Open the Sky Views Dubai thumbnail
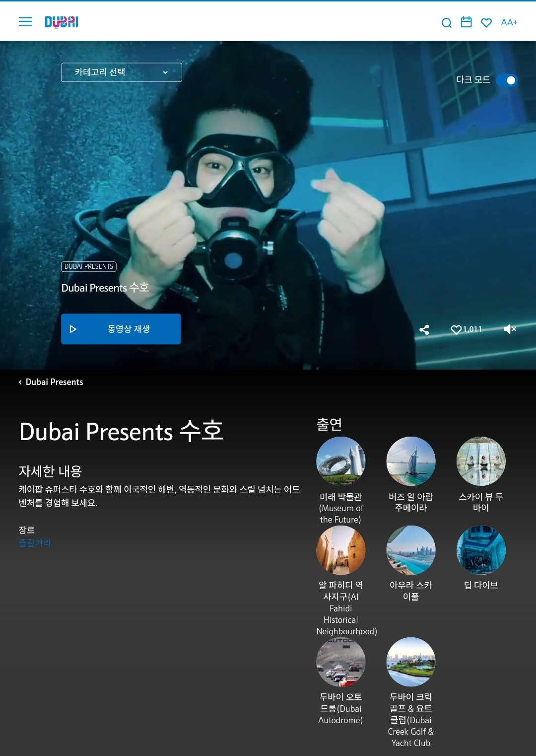The width and height of the screenshot is (536, 756). tap(481, 461)
